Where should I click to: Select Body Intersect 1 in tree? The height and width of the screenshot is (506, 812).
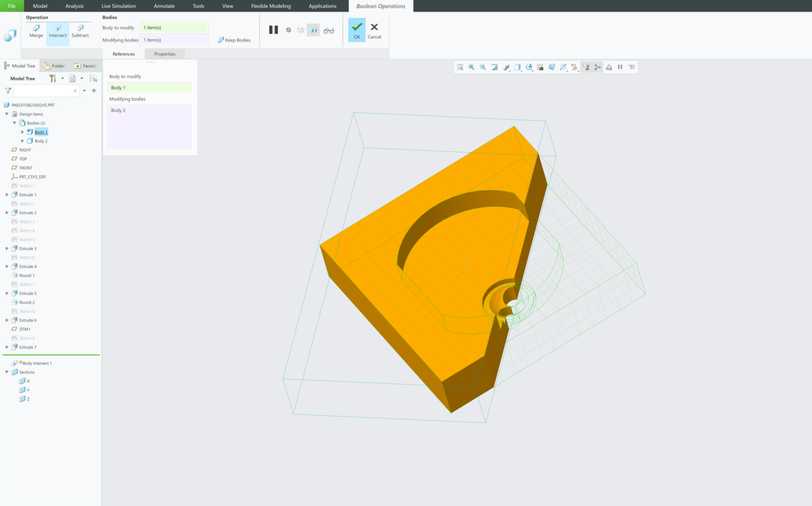click(37, 363)
